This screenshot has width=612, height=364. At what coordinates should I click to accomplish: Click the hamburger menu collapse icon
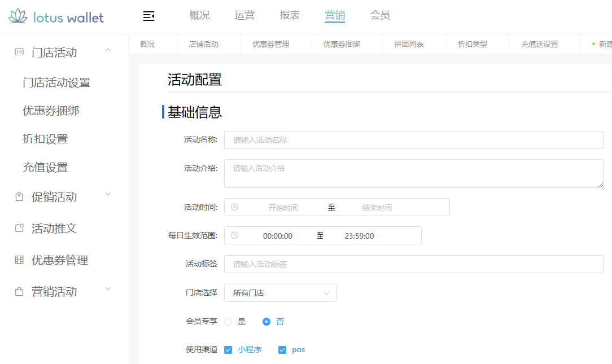pyautogui.click(x=148, y=16)
